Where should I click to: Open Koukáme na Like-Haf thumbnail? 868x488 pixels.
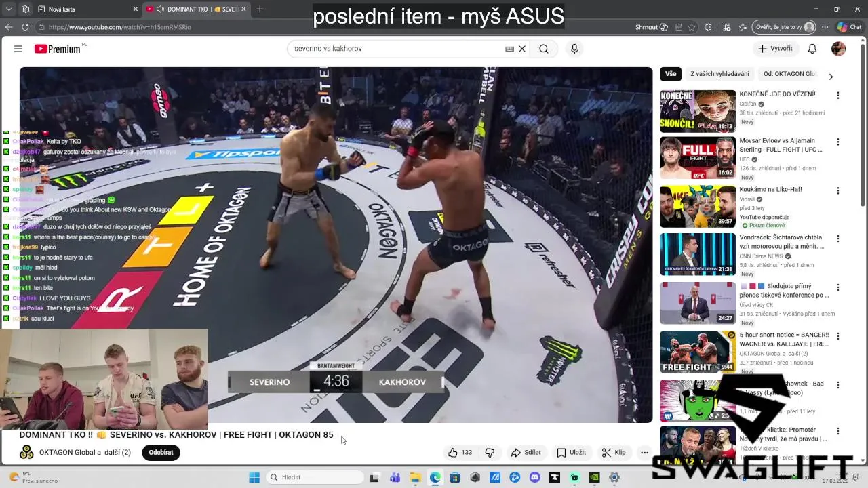click(x=698, y=207)
